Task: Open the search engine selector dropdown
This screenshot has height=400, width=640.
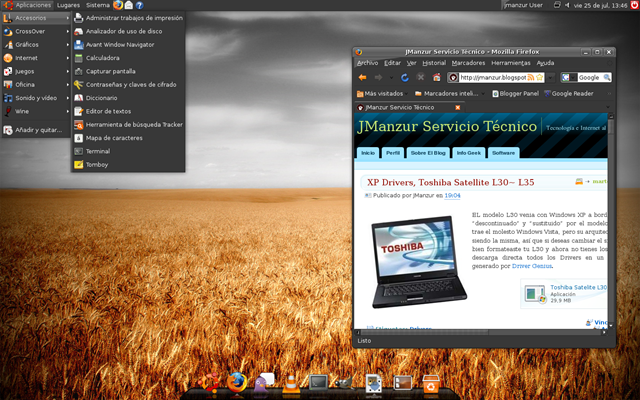Action: click(568, 78)
